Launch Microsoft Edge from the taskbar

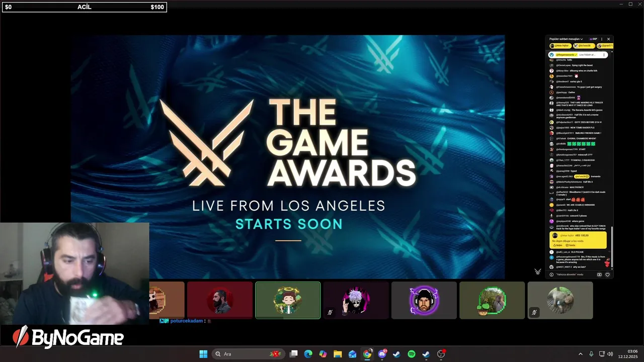click(x=308, y=354)
